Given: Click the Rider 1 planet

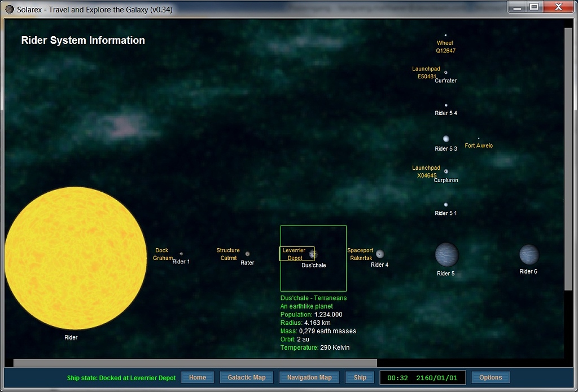Looking at the screenshot, I should click(181, 253).
